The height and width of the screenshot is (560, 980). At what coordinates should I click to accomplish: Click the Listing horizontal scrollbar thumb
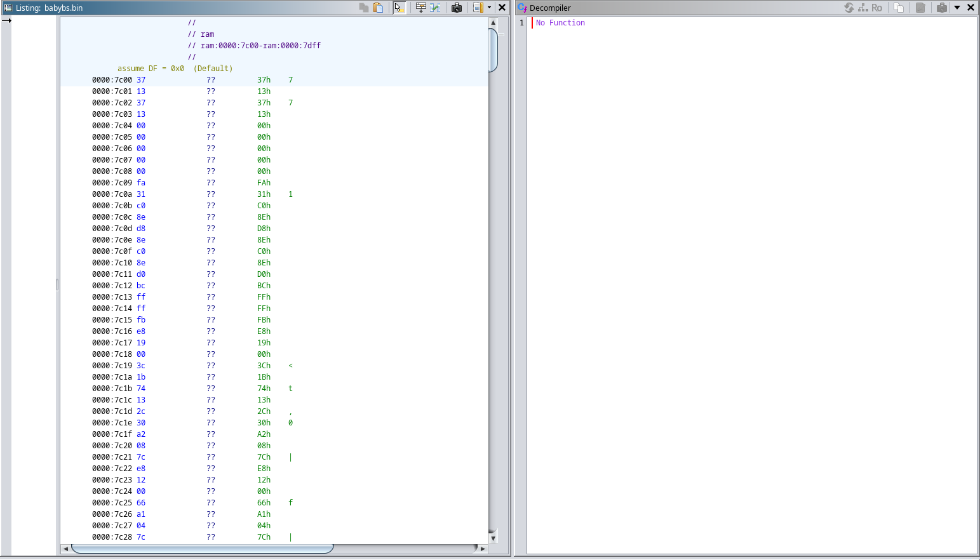[202, 549]
